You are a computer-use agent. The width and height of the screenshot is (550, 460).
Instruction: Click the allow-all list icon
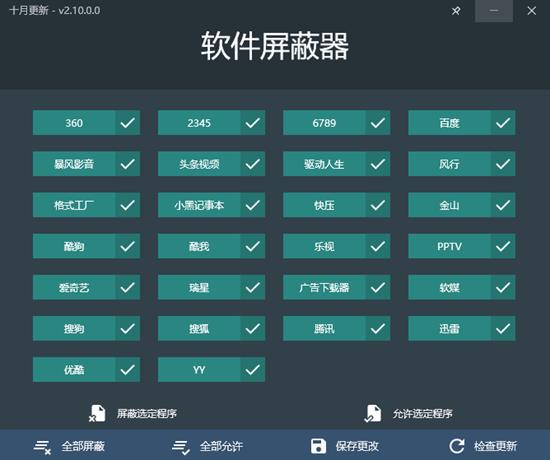181,447
